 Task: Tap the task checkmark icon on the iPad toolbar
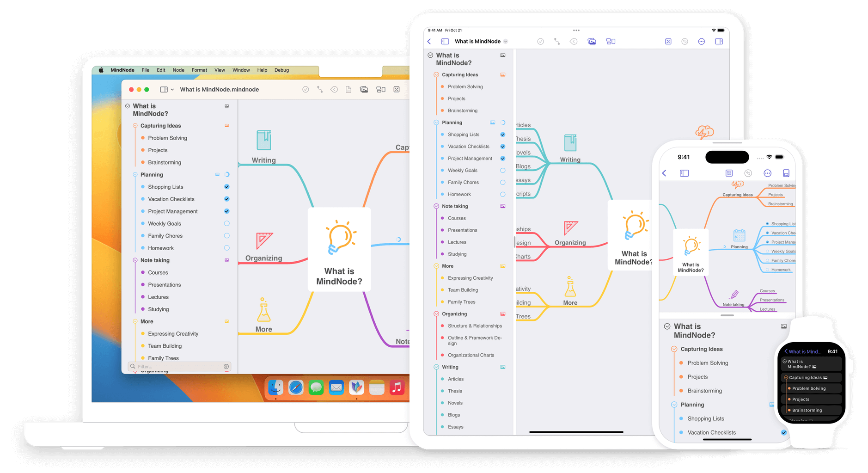(x=540, y=41)
